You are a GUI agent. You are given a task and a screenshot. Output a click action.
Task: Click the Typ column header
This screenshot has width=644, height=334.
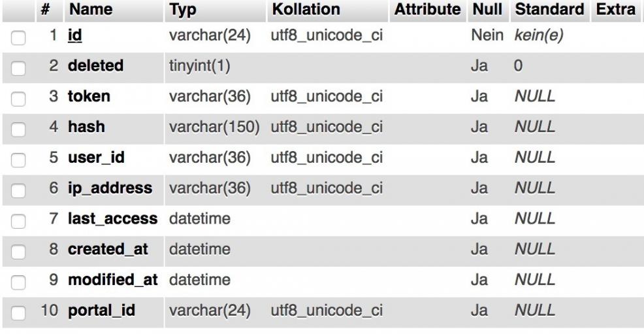coord(183,10)
